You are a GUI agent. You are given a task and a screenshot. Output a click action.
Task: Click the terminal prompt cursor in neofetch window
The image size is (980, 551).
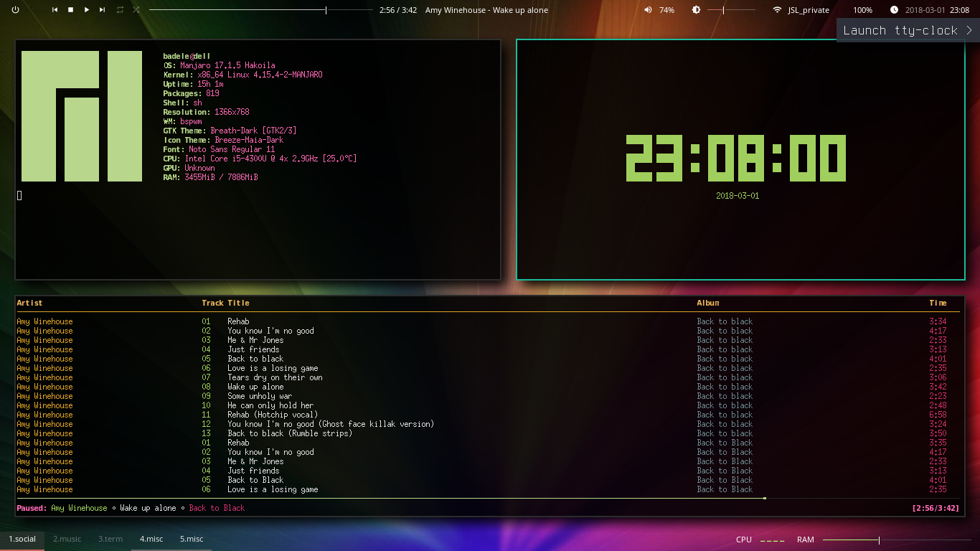(x=19, y=195)
